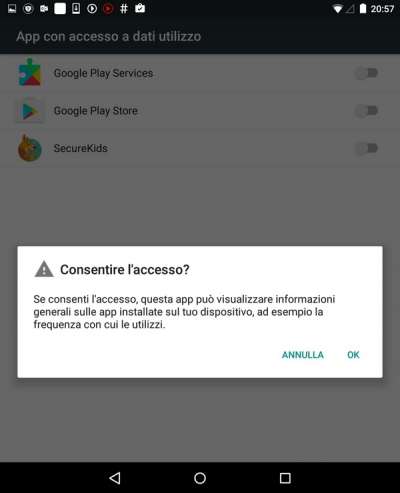Tap the red play notification icon
This screenshot has width=400, height=493.
click(x=108, y=8)
